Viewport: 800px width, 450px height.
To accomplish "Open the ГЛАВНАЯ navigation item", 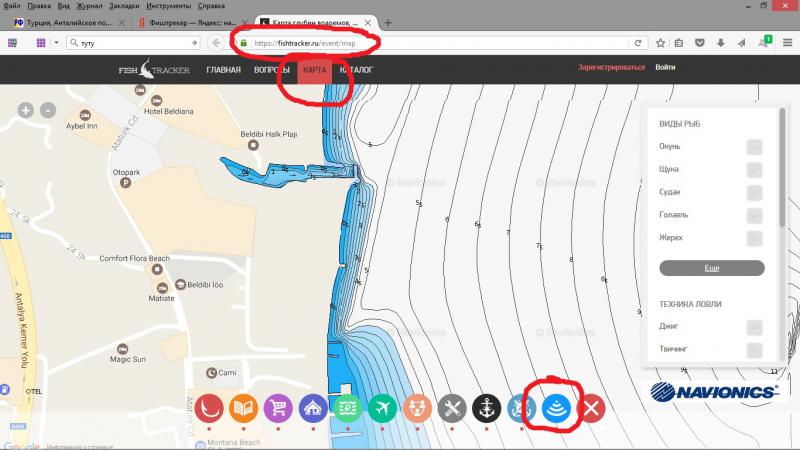I will pyautogui.click(x=223, y=69).
